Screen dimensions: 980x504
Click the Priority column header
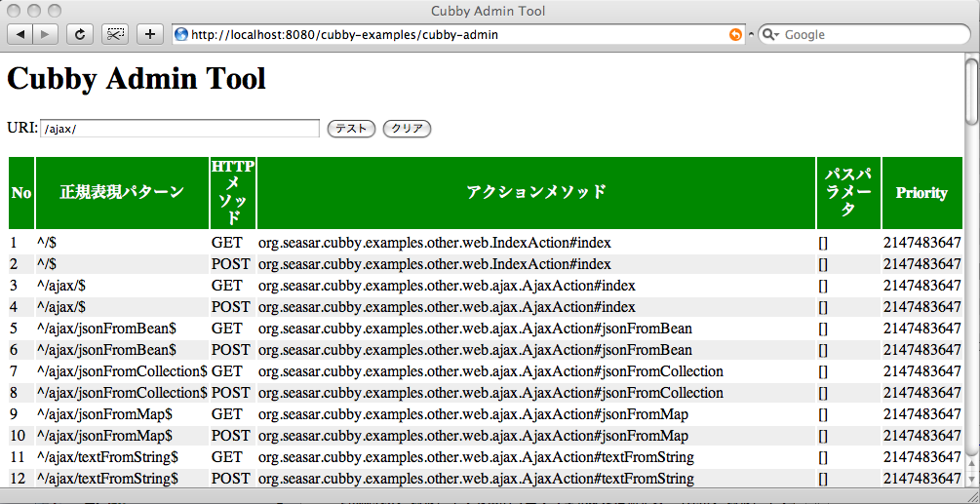pos(921,193)
